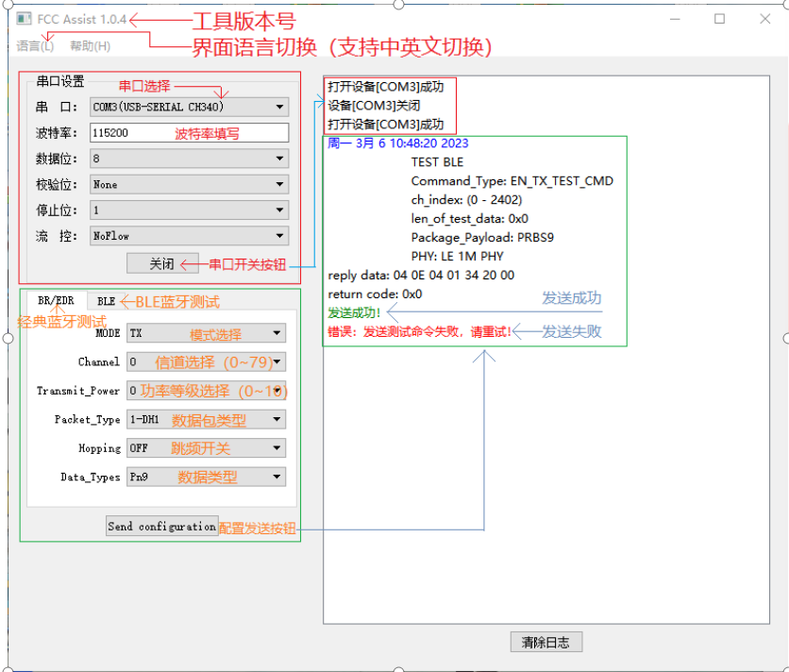789x672 pixels.
Task: Click the 清除日志 clear log button
Action: (546, 643)
